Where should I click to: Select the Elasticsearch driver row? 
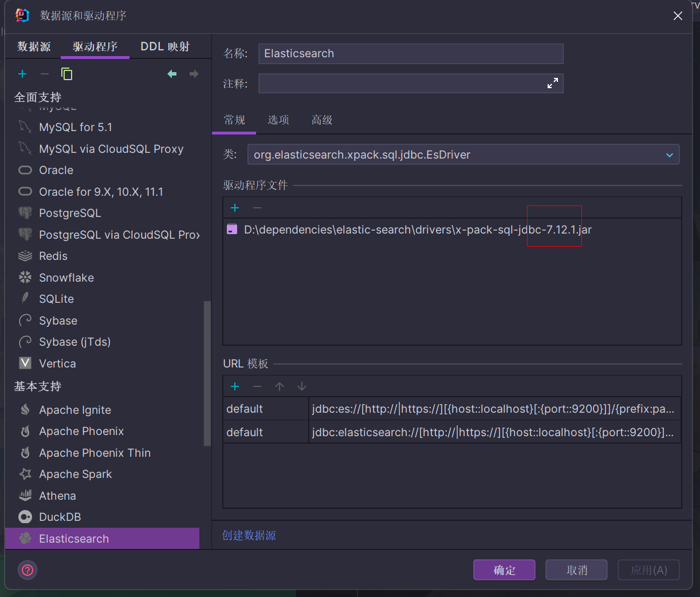point(102,539)
